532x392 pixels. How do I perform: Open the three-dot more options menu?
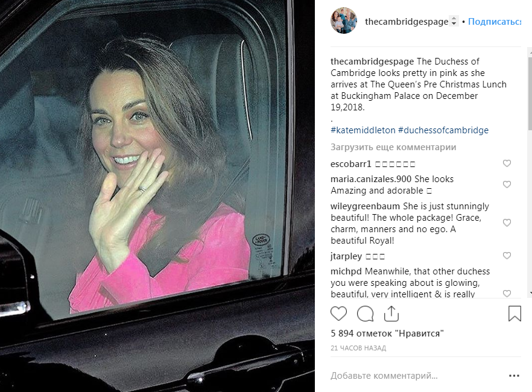click(514, 375)
